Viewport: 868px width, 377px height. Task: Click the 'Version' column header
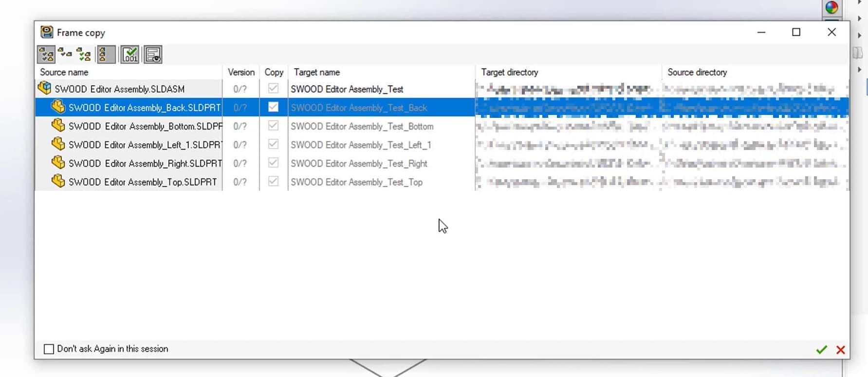coord(241,72)
